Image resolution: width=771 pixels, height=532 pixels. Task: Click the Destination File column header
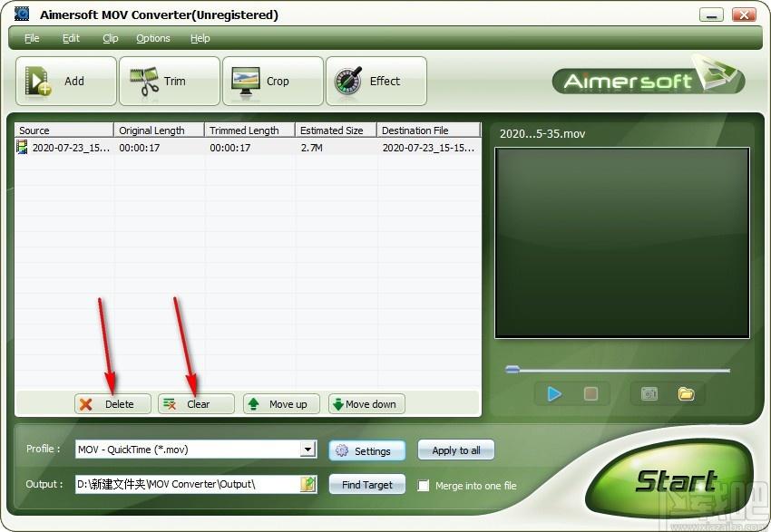tap(428, 131)
